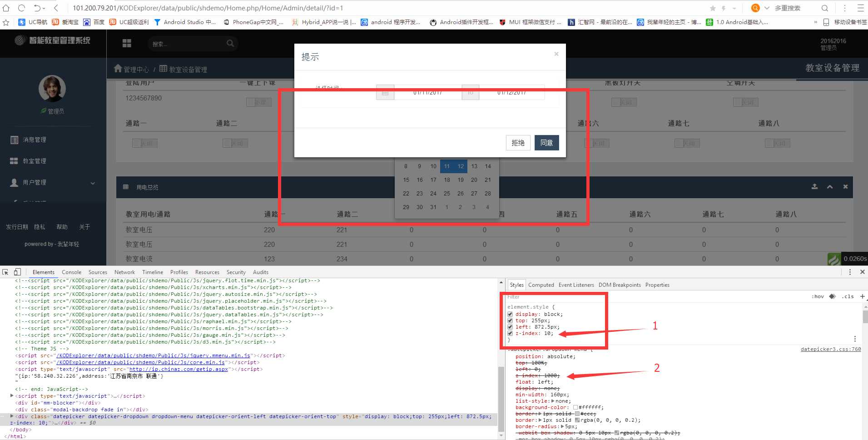Close the 用电总览 panel with the X icon
The image size is (868, 440).
pos(845,187)
